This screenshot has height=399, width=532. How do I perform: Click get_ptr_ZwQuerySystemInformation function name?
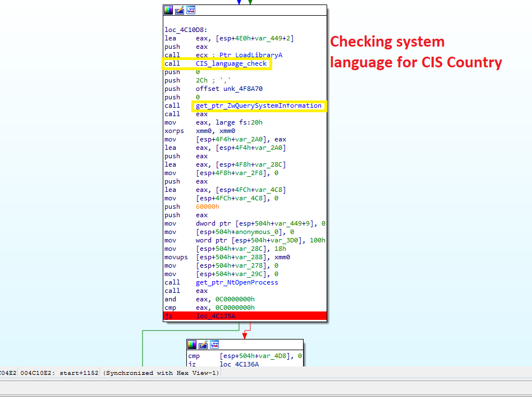(x=259, y=106)
